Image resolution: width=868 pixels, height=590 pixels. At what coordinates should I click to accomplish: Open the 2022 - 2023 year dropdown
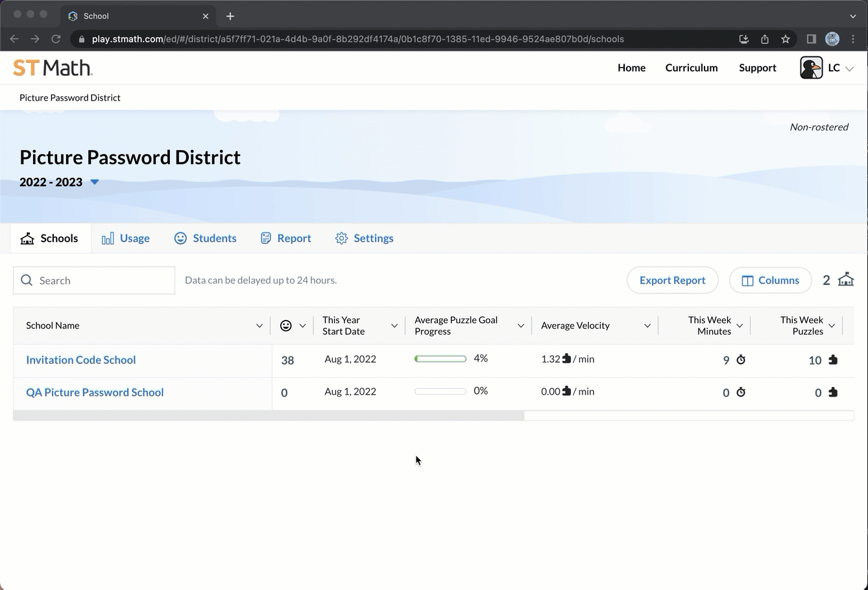point(95,182)
